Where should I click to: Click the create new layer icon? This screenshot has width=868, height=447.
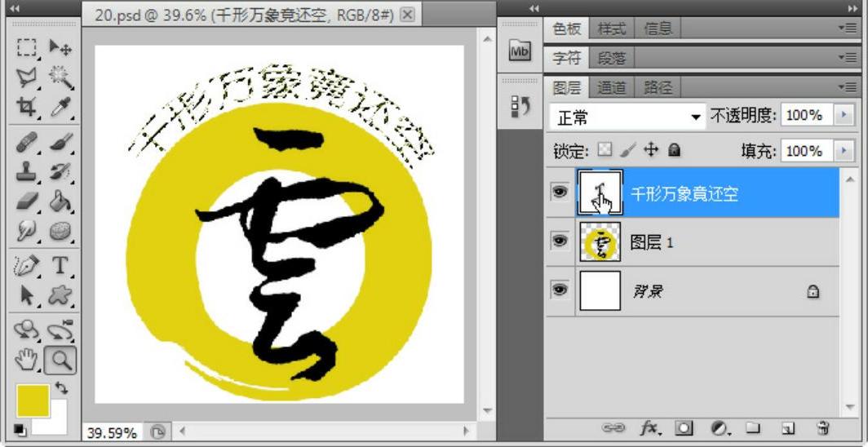[x=787, y=427]
